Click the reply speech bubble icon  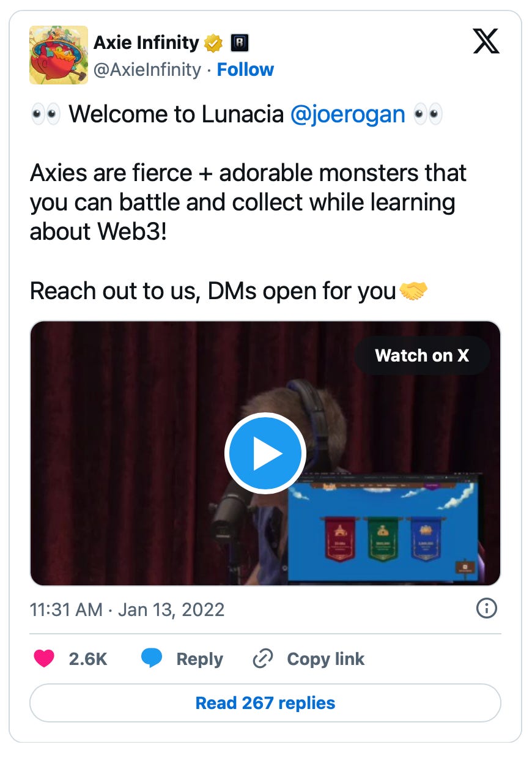[x=152, y=659]
